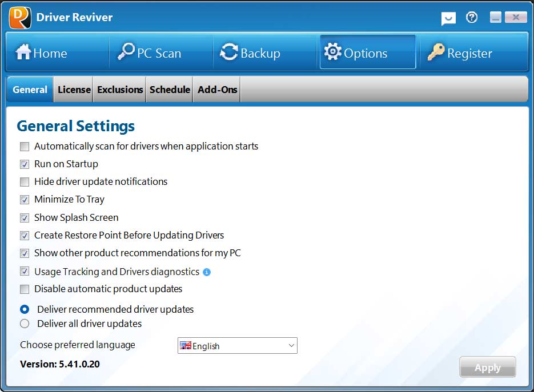Click the General Settings heading
The image size is (534, 392).
coord(75,126)
